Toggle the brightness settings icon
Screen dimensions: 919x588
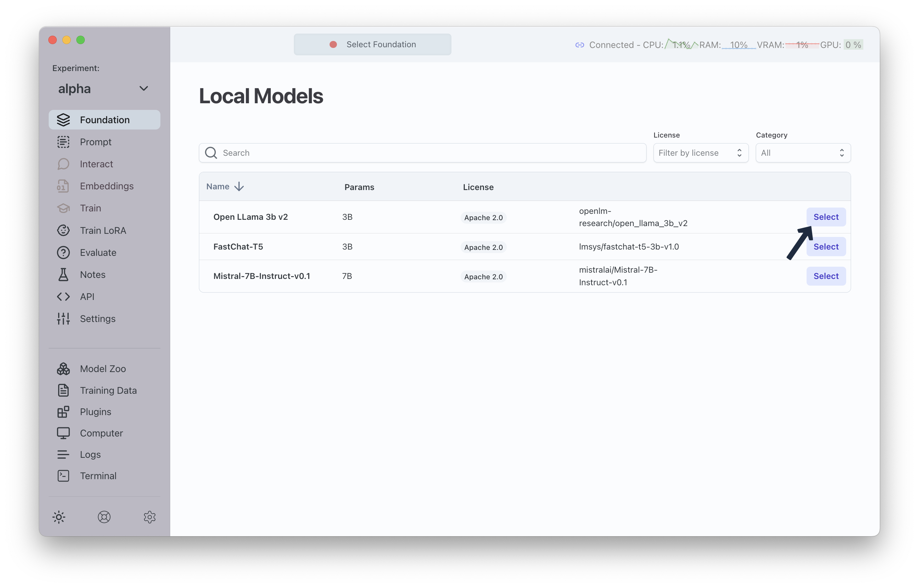click(x=59, y=517)
